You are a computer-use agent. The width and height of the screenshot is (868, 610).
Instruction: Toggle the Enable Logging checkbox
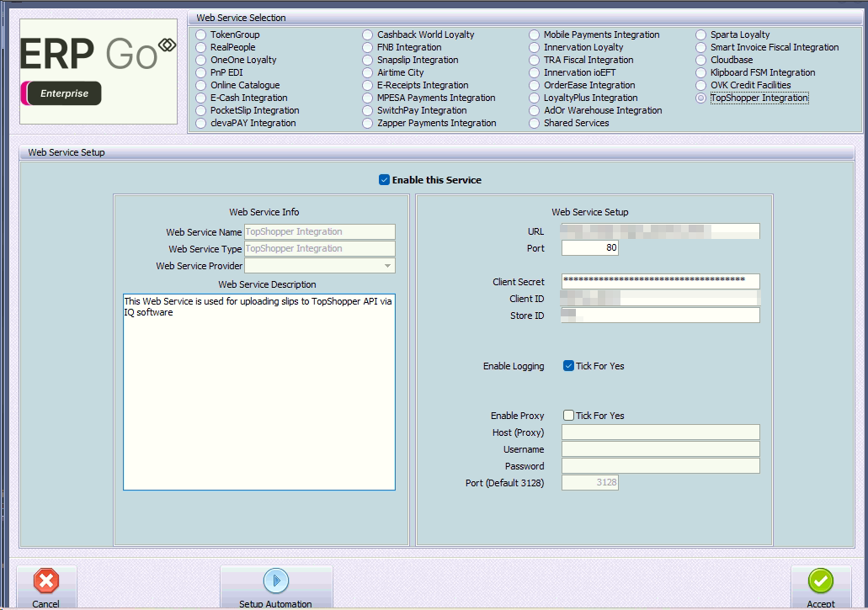[x=569, y=366]
